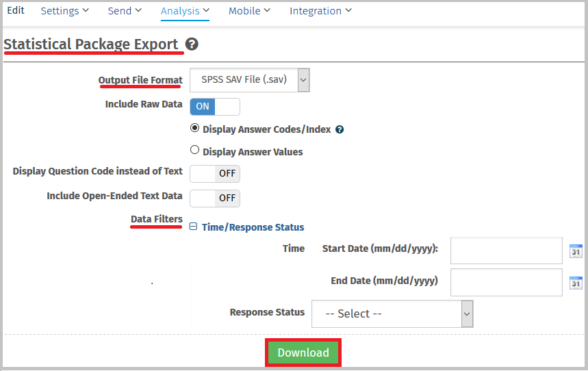Open the Integration menu
588x371 pixels.
(320, 11)
